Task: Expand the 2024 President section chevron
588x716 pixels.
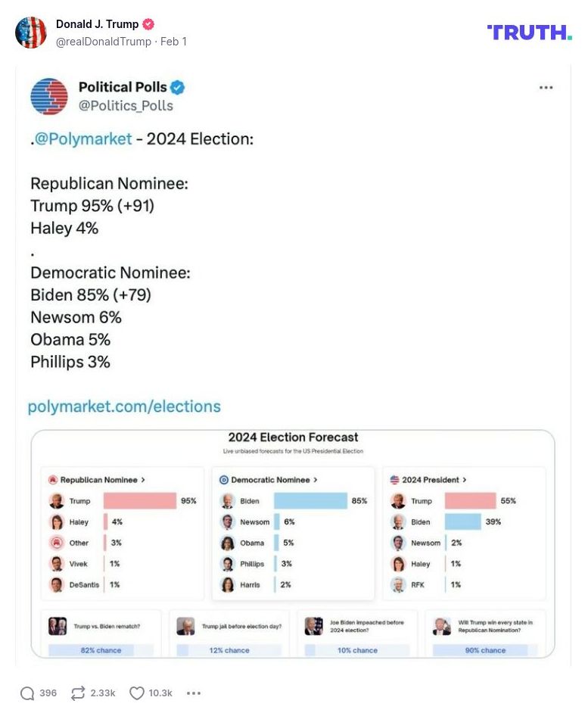Action: [465, 481]
